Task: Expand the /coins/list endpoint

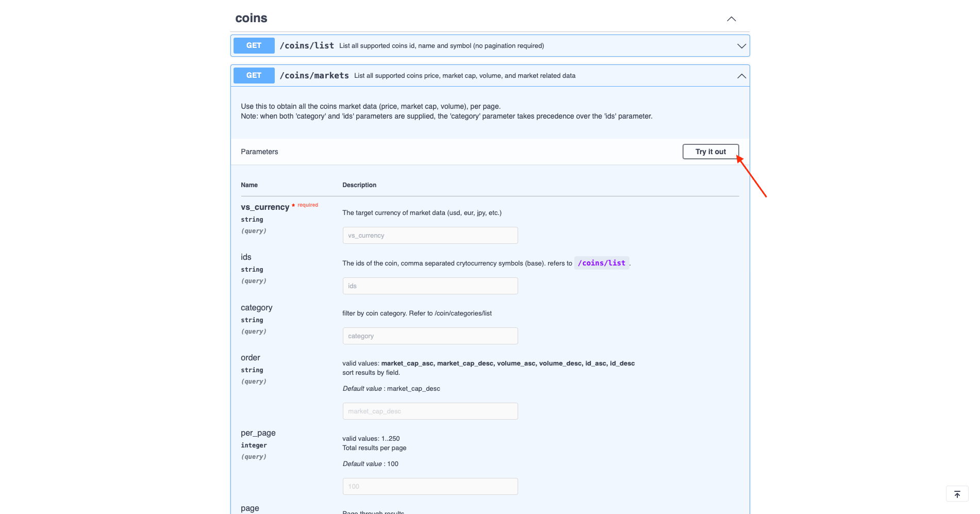Action: click(741, 46)
